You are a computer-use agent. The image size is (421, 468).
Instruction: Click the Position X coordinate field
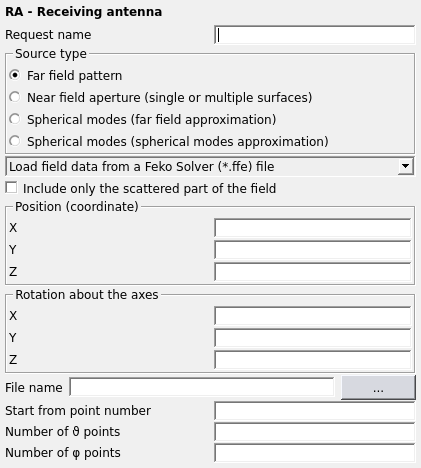pyautogui.click(x=312, y=228)
